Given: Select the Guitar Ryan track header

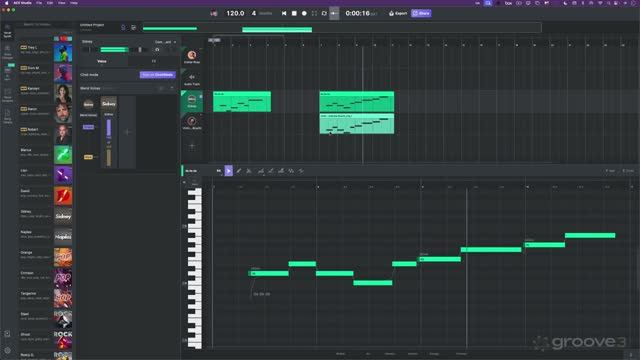Looking at the screenshot, I should (192, 57).
